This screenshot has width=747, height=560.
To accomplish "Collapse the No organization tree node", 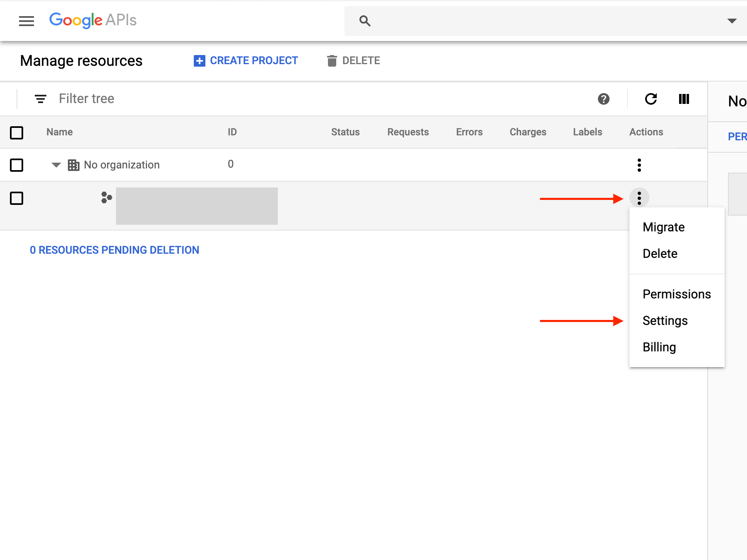I will tap(56, 165).
